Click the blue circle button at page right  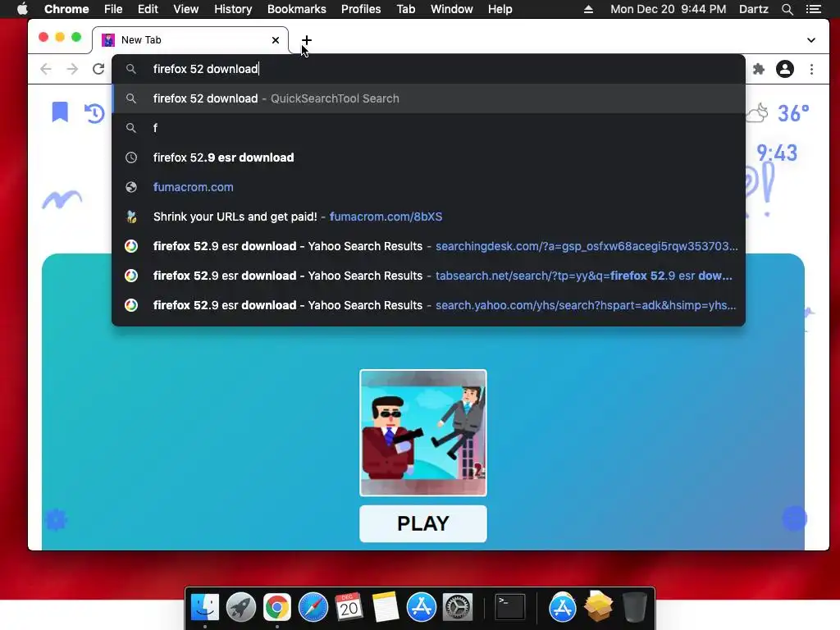[794, 518]
